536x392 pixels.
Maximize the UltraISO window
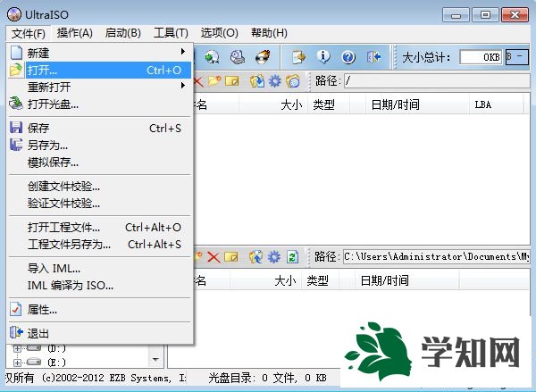[x=485, y=15]
